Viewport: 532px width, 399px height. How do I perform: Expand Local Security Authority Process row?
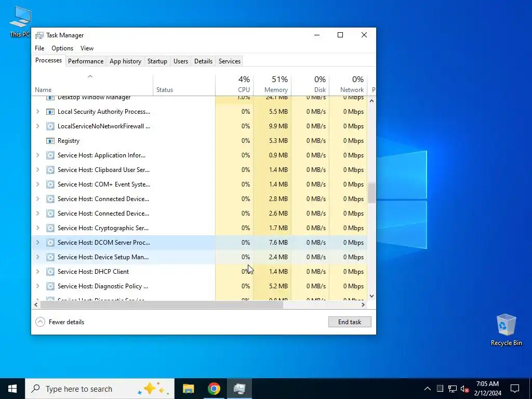37,112
